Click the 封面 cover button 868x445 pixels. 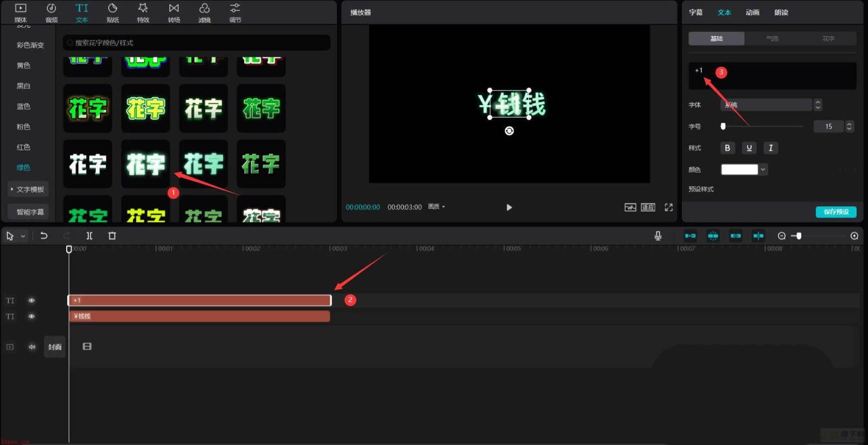tap(55, 347)
